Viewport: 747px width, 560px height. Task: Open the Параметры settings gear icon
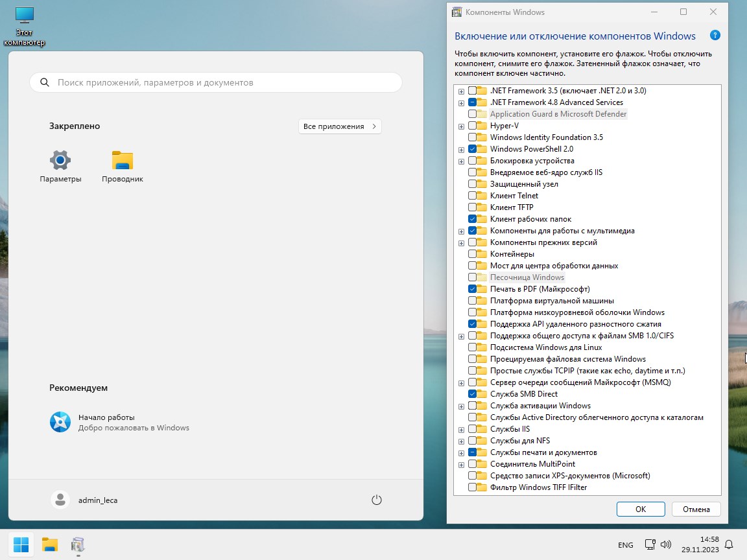pyautogui.click(x=60, y=160)
